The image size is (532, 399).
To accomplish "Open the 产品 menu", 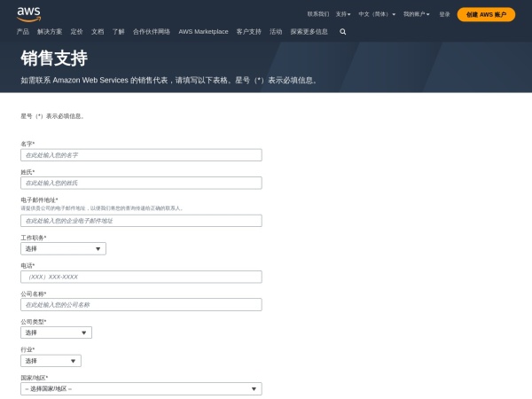I will [23, 31].
